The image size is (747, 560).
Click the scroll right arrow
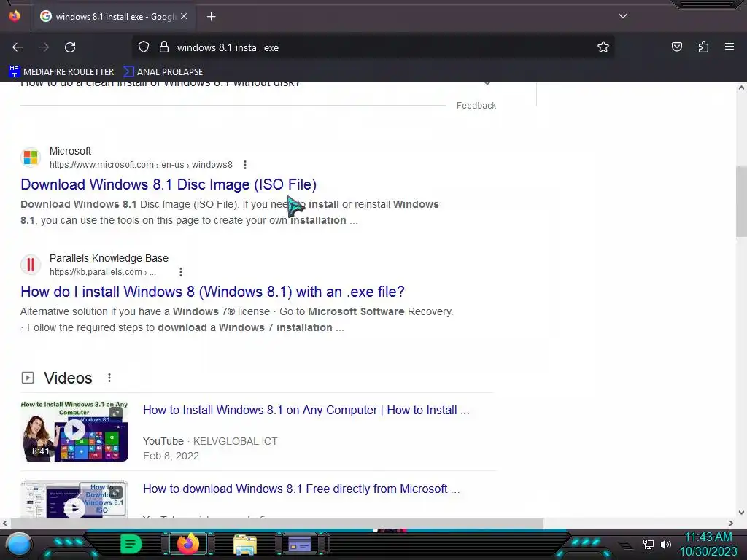coord(731,523)
